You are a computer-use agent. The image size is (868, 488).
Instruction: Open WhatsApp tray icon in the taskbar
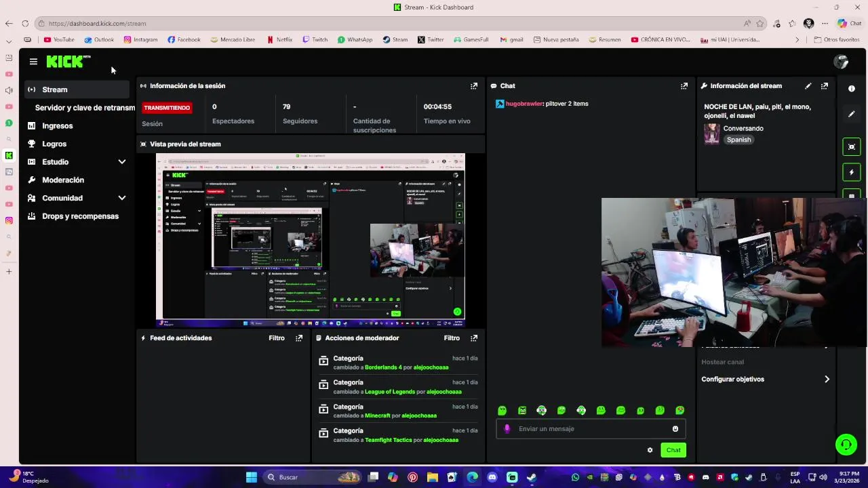click(576, 477)
